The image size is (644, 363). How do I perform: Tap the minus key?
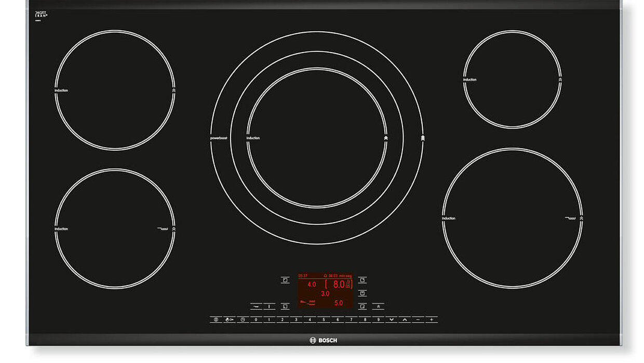pos(417,319)
